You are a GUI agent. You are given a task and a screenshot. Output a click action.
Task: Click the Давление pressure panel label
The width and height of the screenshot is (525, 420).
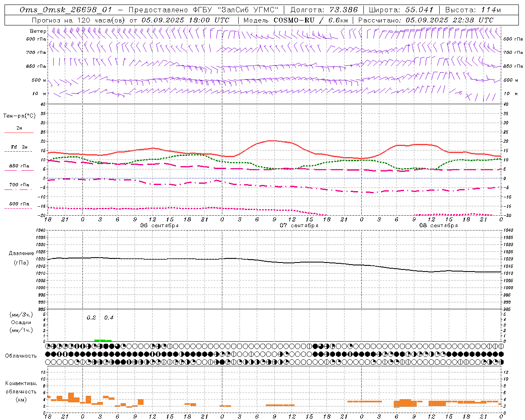click(21, 253)
